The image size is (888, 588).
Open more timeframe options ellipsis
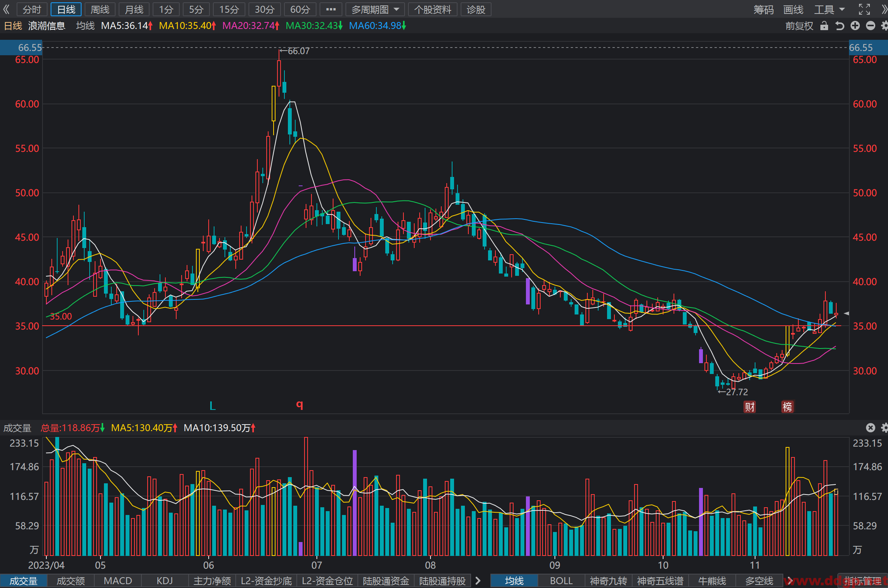click(x=331, y=9)
